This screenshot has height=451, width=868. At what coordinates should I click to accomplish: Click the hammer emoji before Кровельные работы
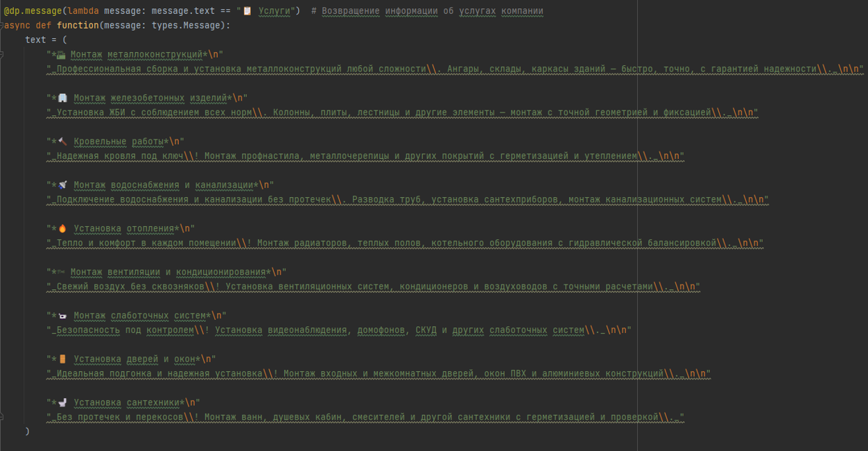(63, 142)
